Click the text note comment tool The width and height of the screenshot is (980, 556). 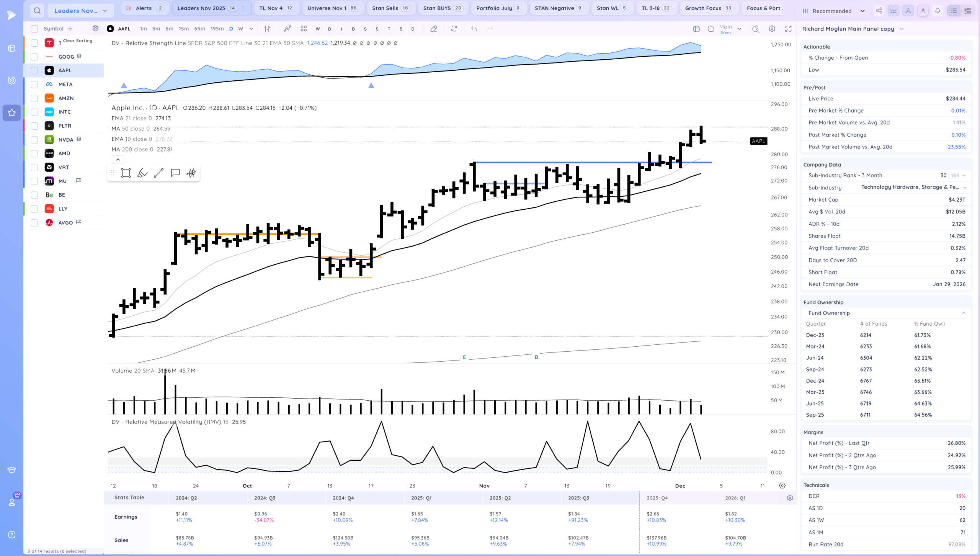(x=175, y=173)
